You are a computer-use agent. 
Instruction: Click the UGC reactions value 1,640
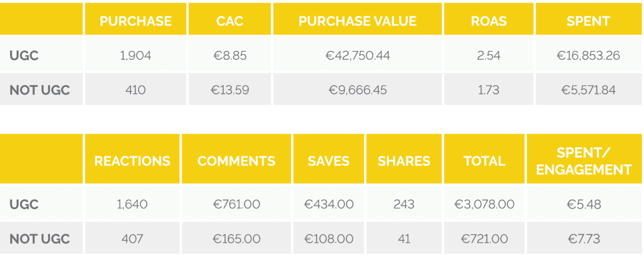click(132, 204)
